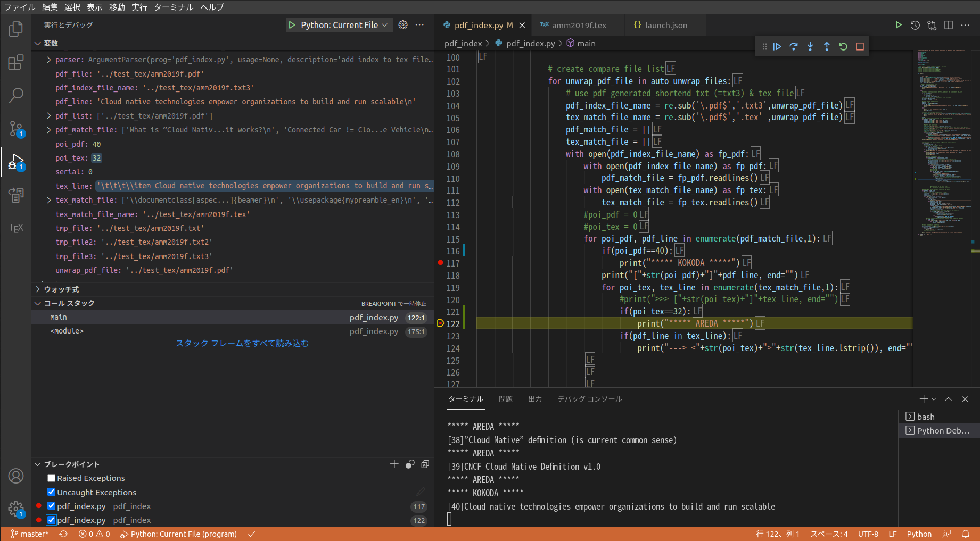Open launch configuration settings gear
Screen dimensions: 980x541
[402, 24]
